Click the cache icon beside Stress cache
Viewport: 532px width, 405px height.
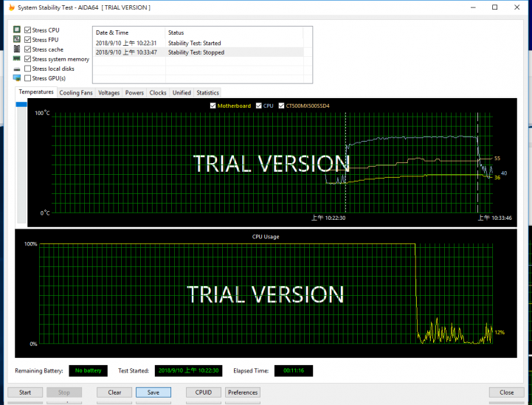(x=17, y=49)
